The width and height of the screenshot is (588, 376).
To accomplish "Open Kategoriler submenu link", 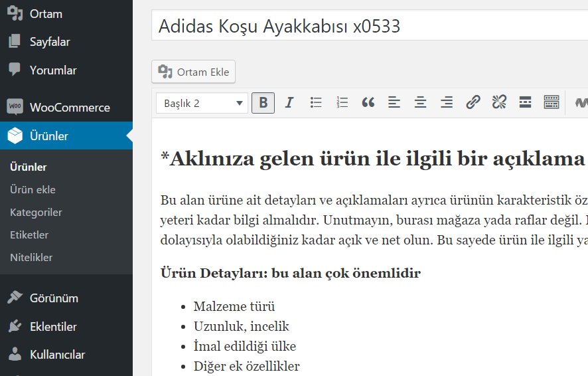I will (36, 213).
